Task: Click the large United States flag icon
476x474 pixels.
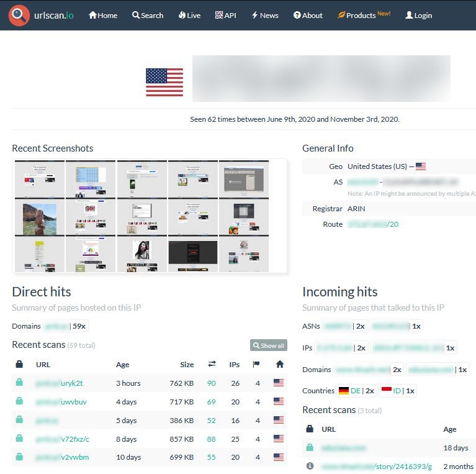Action: (164, 83)
